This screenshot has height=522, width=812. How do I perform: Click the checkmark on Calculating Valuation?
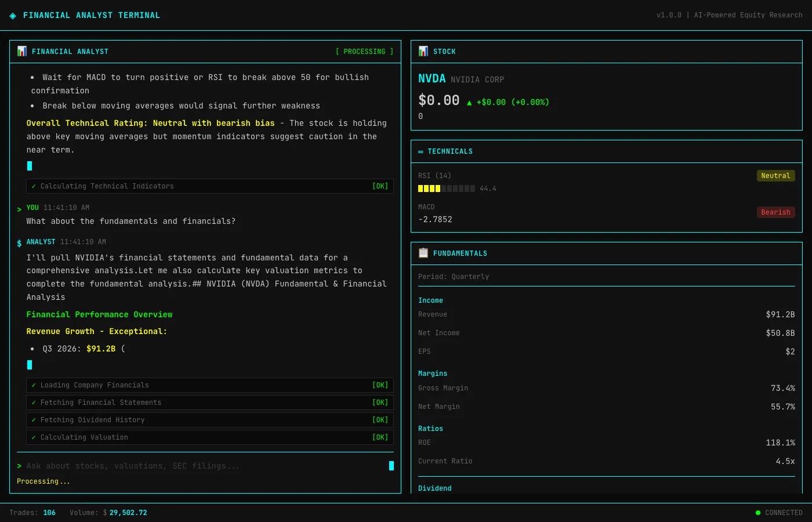[34, 437]
